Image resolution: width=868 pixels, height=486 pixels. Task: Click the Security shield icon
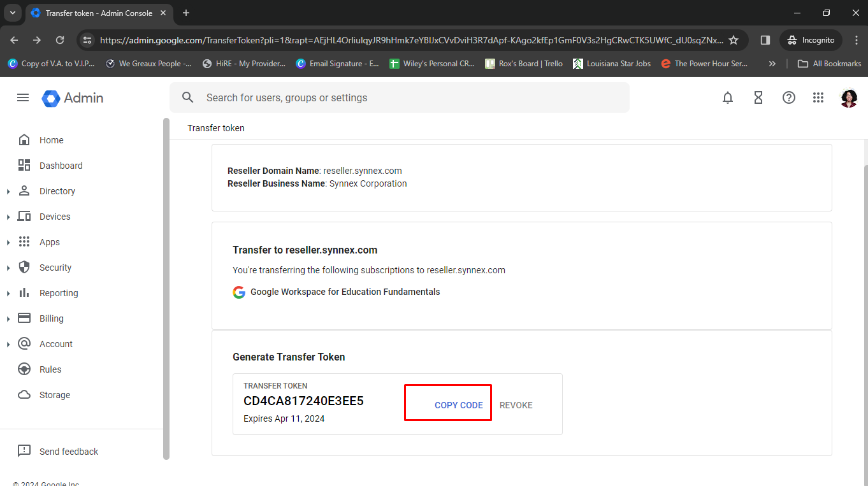[x=24, y=268]
